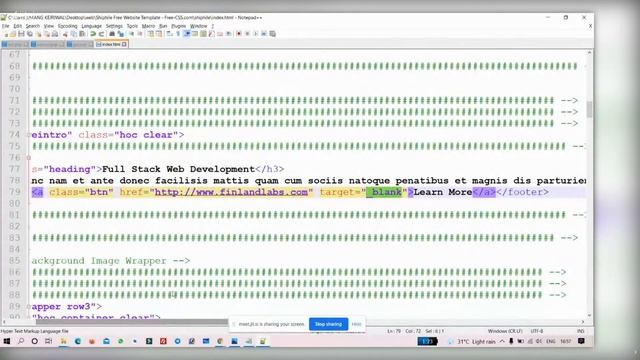Toggle synchronized horizontal scrolling
Viewport: 640px width, 360px height.
coord(159,34)
